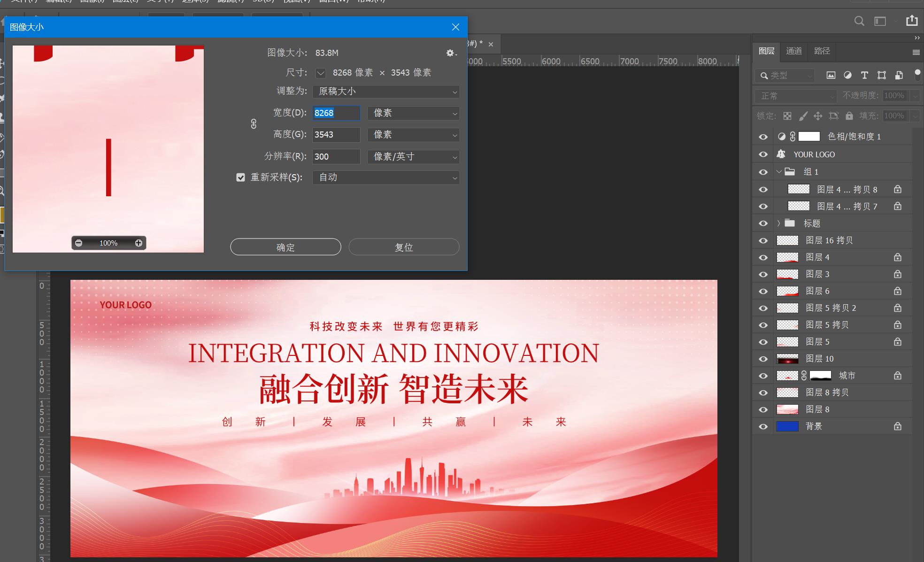Screen dimensions: 924x562
Task: Open the Image Size dialog gear settings
Action: pyautogui.click(x=451, y=53)
